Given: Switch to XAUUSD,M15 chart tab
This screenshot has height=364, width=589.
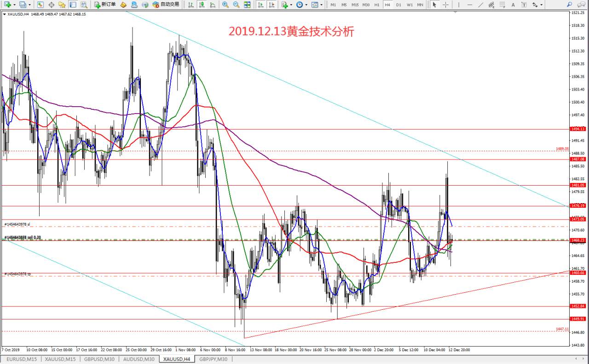Looking at the screenshot, I should pos(60,359).
